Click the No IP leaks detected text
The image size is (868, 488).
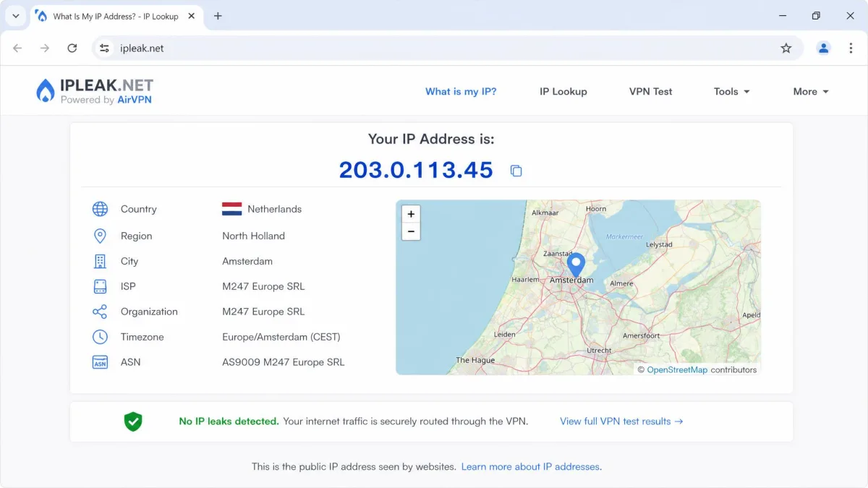click(229, 421)
